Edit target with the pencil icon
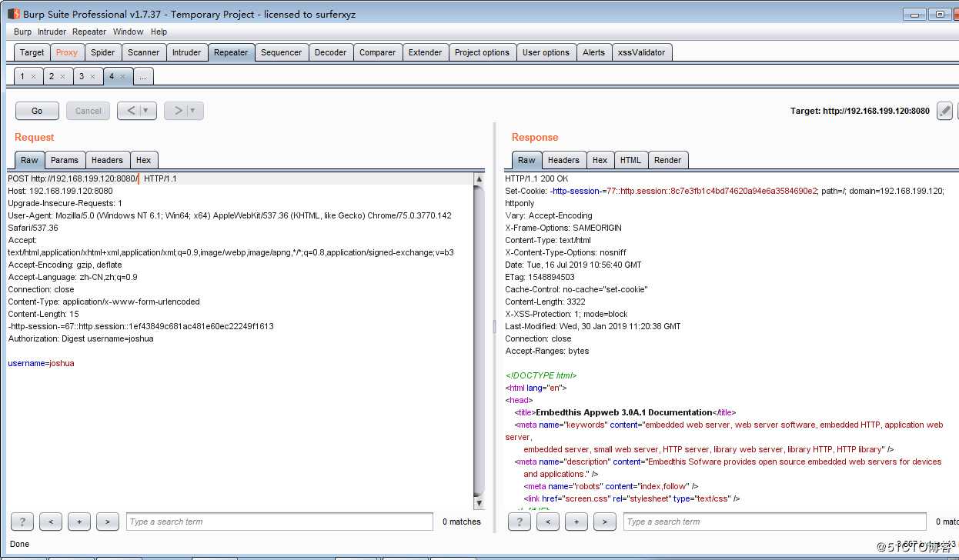The image size is (959, 560). (944, 111)
